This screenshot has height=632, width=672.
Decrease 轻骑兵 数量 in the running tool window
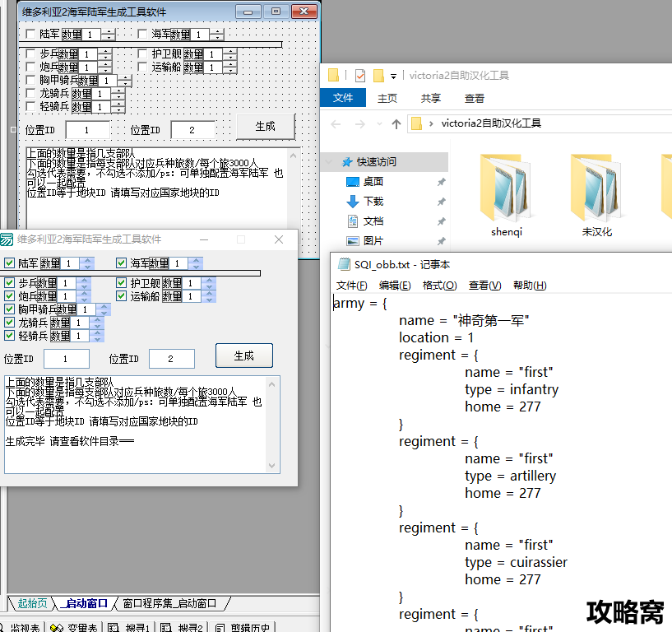97,339
